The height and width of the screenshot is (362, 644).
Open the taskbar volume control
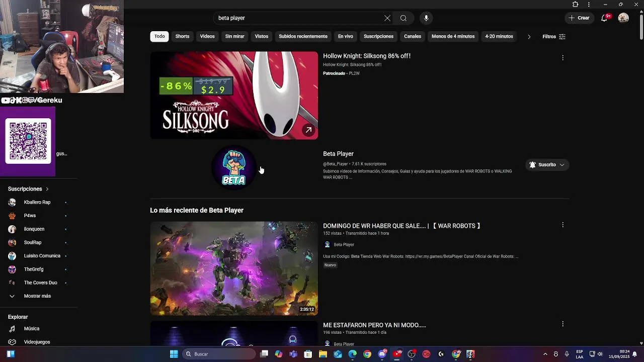(x=600, y=354)
